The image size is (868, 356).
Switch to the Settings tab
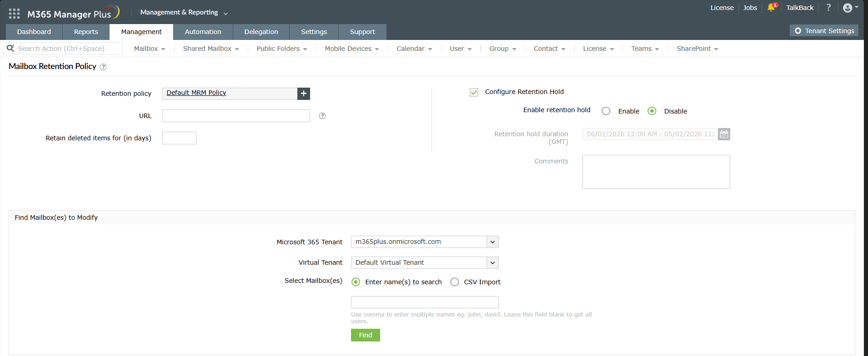(314, 32)
